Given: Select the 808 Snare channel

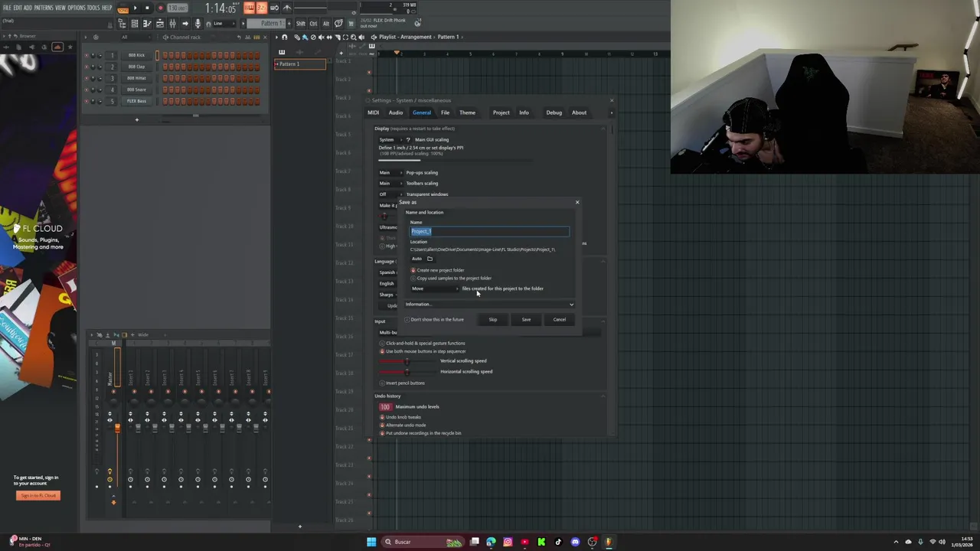Looking at the screenshot, I should (136, 90).
